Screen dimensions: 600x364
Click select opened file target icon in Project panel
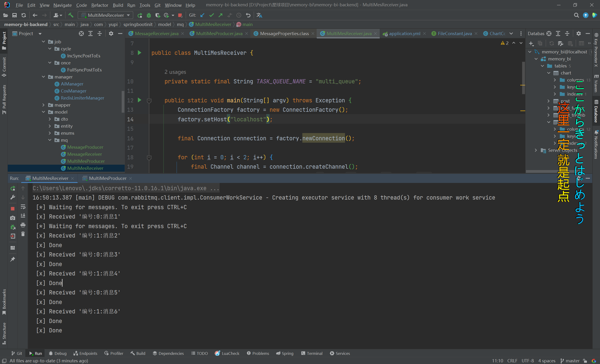pyautogui.click(x=81, y=33)
